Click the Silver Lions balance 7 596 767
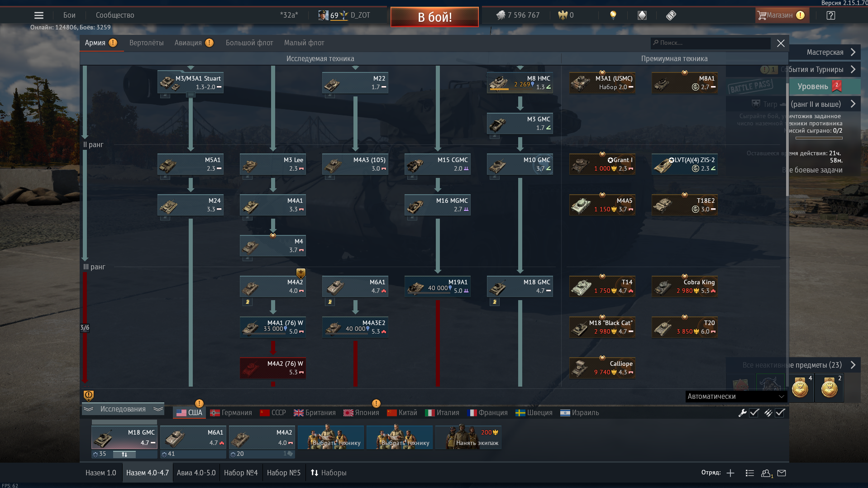Image resolution: width=868 pixels, height=488 pixels. (x=518, y=15)
